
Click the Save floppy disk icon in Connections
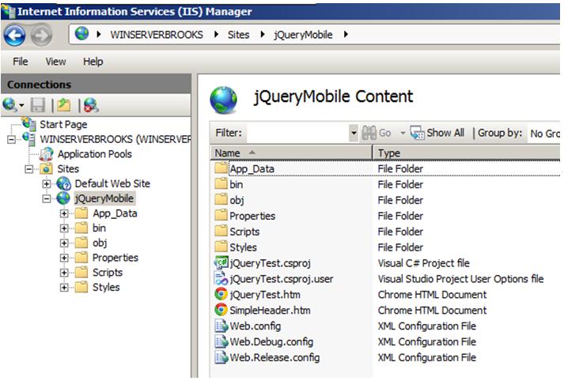[x=38, y=105]
